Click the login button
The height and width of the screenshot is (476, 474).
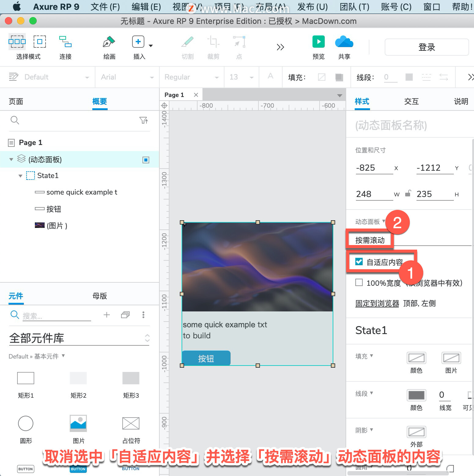pyautogui.click(x=427, y=47)
